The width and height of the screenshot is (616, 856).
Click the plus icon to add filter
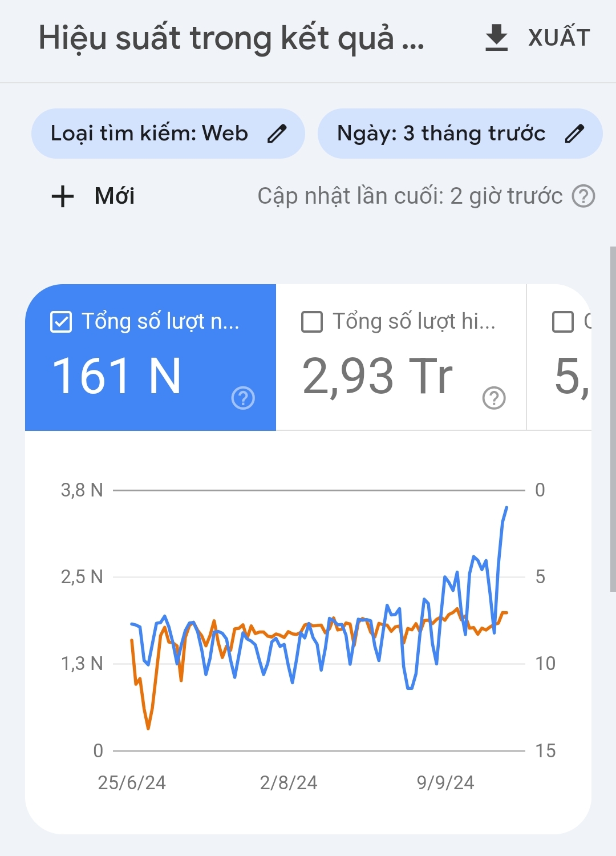(x=63, y=196)
